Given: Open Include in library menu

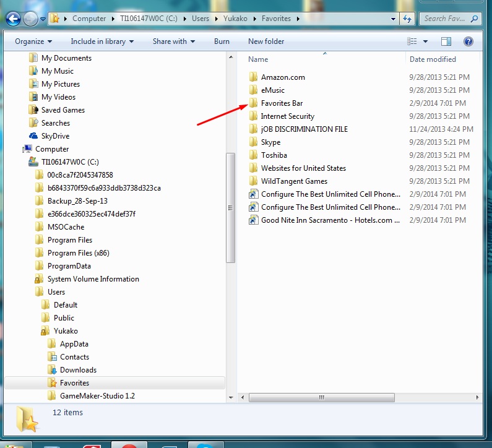Looking at the screenshot, I should [x=102, y=41].
